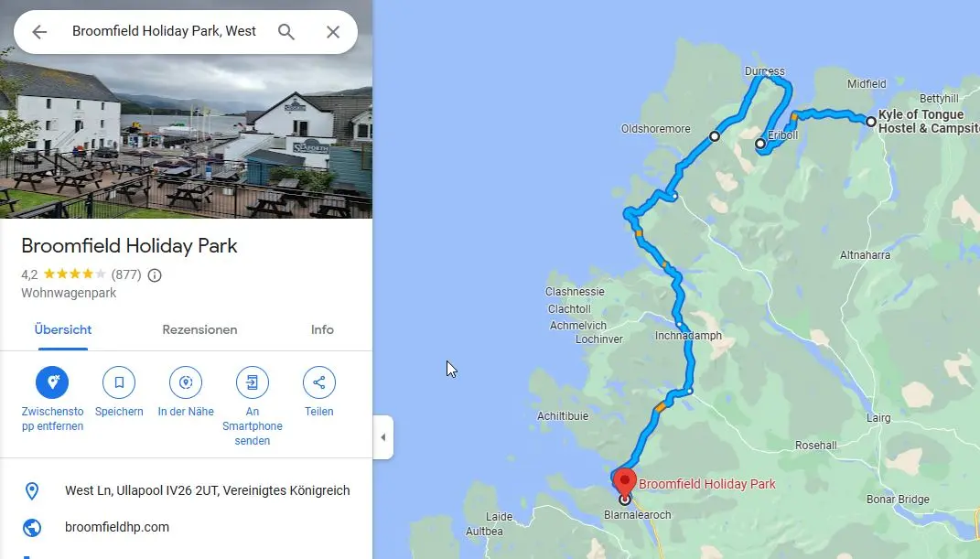980x559 pixels.
Task: Collapse the side panel arrow
Action: click(383, 437)
